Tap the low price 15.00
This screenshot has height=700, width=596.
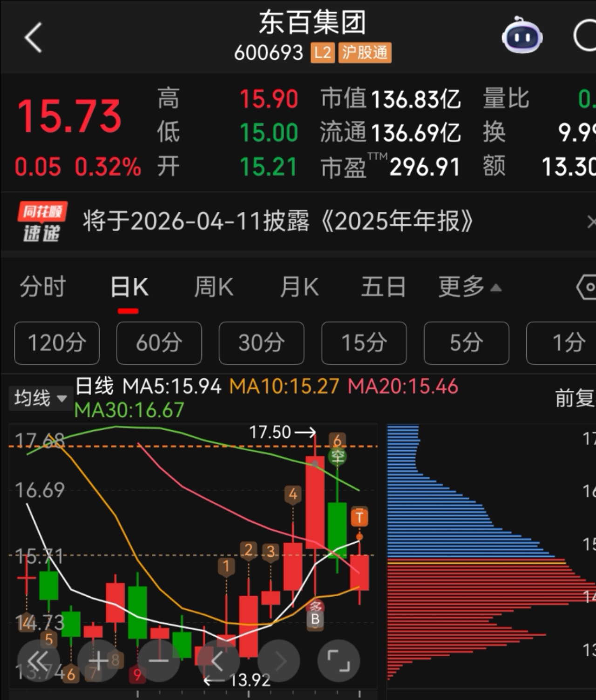[269, 133]
